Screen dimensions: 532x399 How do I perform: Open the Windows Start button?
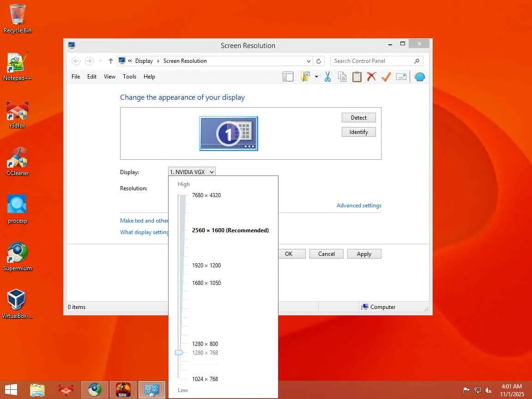pyautogui.click(x=11, y=389)
